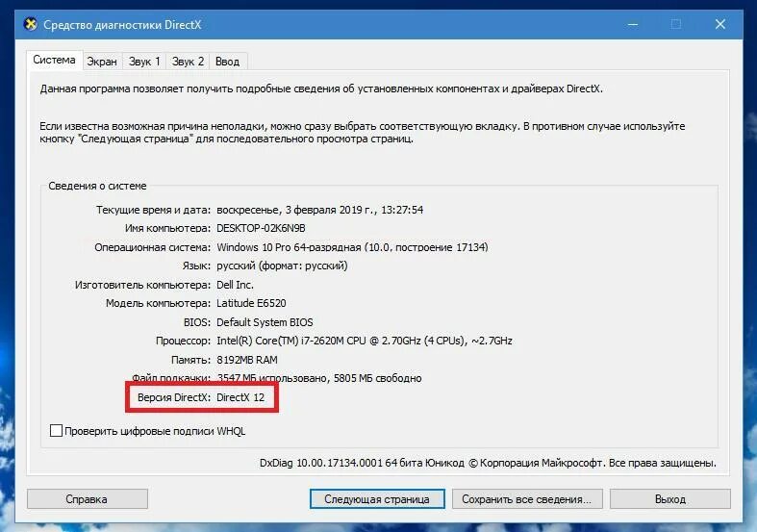Open the Звук 1 tab
Screen dimensions: 757x532
click(144, 62)
